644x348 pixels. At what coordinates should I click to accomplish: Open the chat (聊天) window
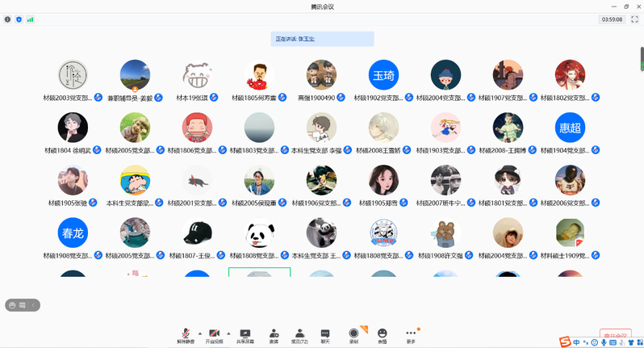click(325, 334)
